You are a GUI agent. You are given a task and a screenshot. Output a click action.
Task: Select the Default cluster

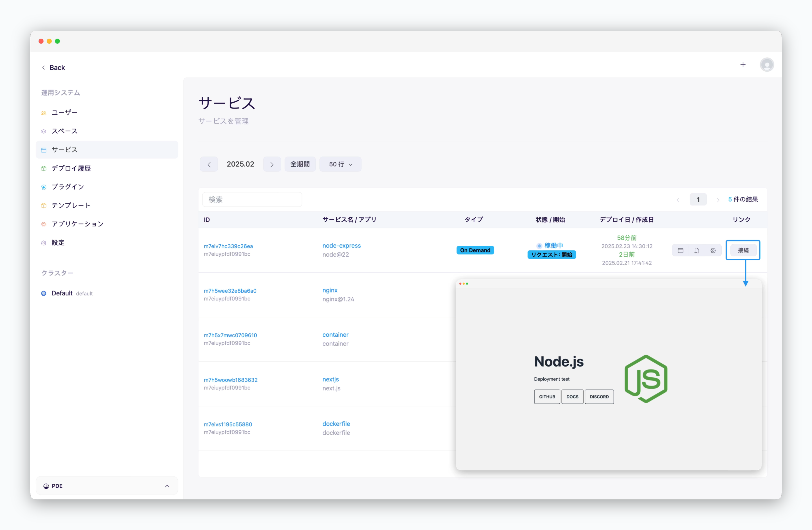tap(107, 293)
